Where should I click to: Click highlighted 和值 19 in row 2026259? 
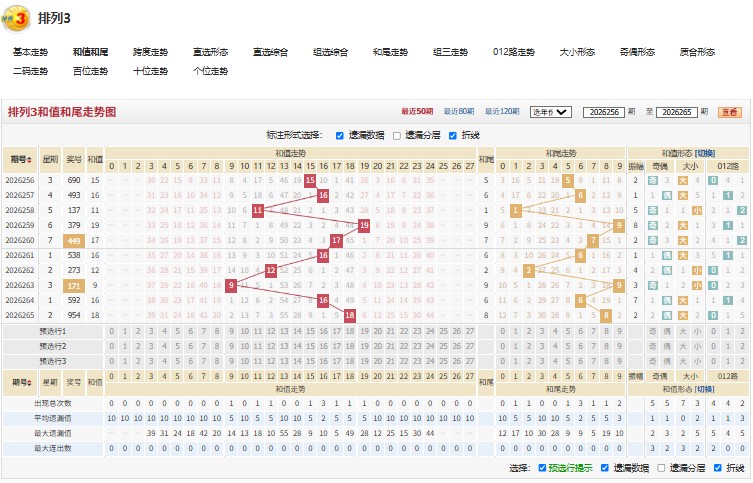click(x=364, y=225)
